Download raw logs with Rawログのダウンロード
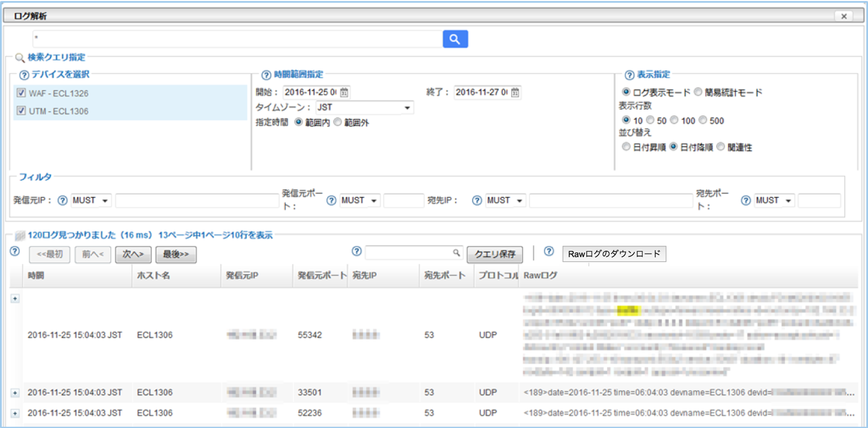868x428 pixels. 614,254
